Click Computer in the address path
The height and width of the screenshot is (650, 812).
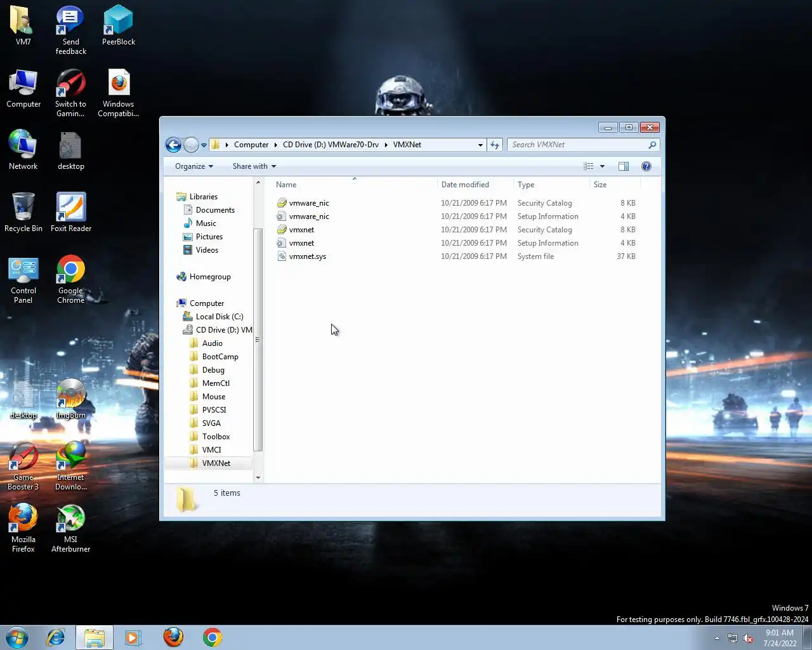[251, 145]
